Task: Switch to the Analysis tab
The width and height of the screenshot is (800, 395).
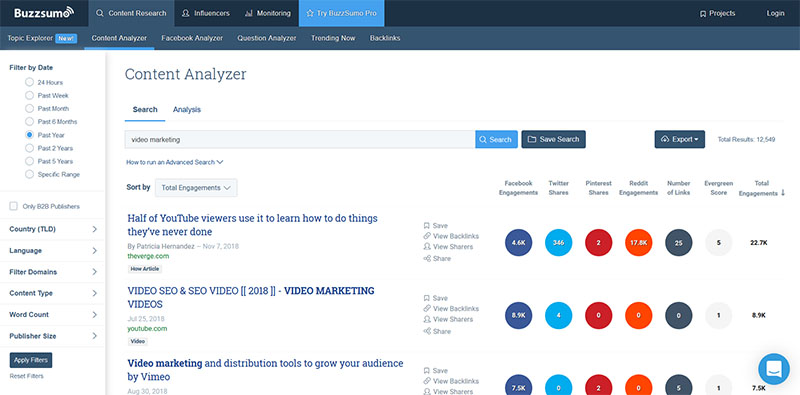Action: point(187,110)
